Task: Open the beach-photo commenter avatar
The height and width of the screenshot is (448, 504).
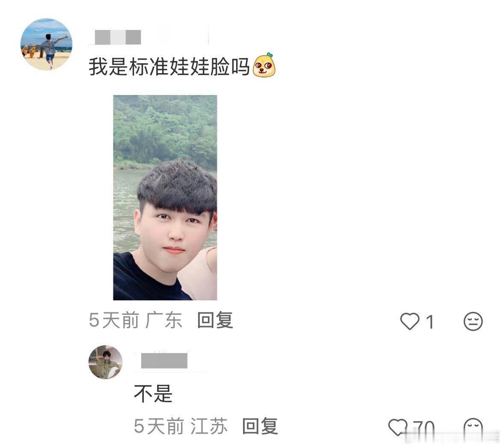Action: 46,44
